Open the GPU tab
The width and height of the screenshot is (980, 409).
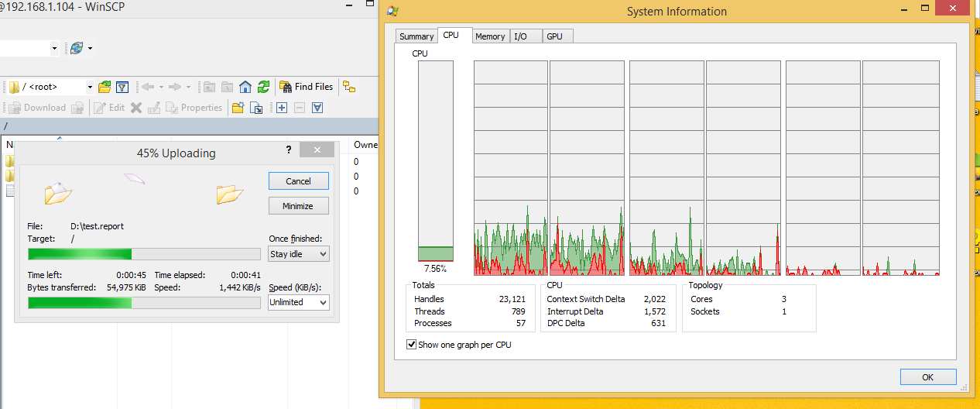pos(554,36)
